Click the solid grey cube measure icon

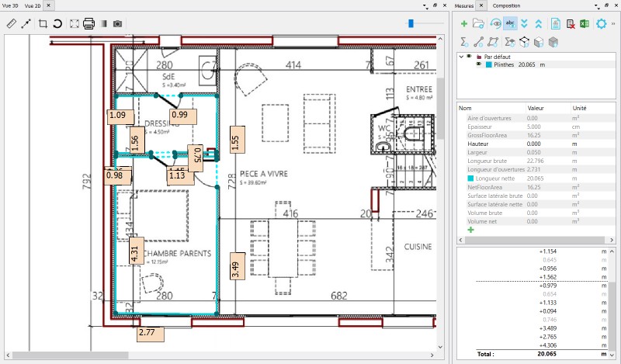(553, 42)
